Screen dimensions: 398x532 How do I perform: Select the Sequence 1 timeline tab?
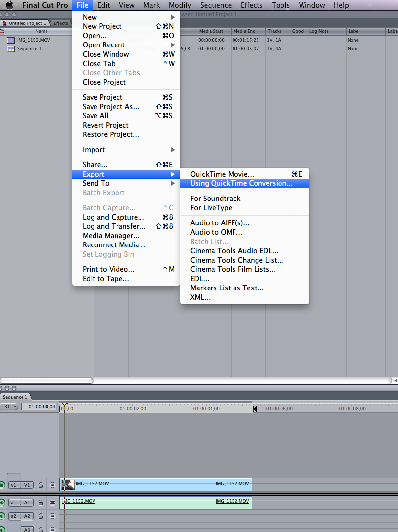point(15,397)
